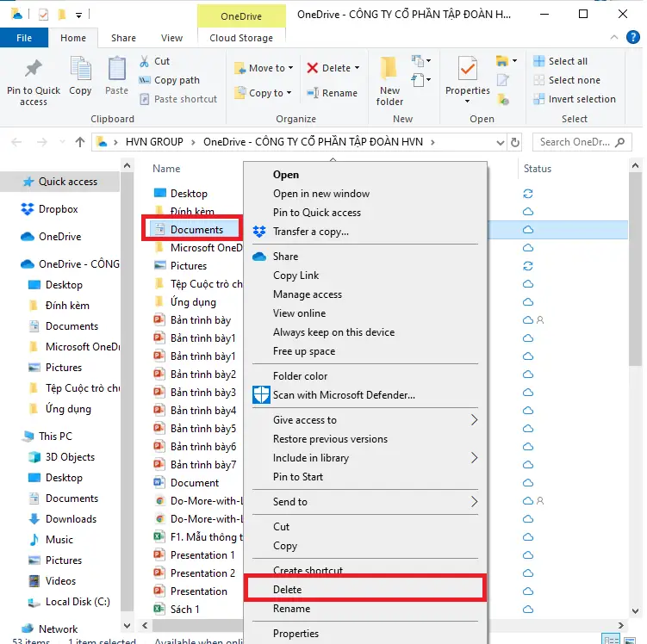The width and height of the screenshot is (647, 644).
Task: Select the Documents folder in file list
Action: pyautogui.click(x=196, y=229)
